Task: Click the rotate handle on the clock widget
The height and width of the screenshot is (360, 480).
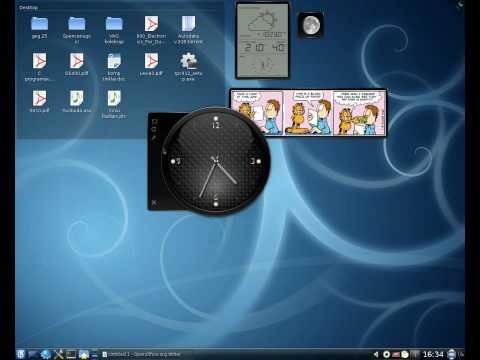Action: pyautogui.click(x=154, y=129)
